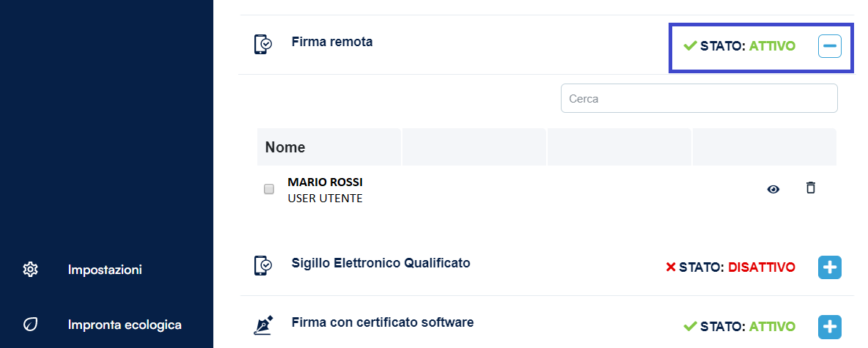
Task: Click the Sigillo Elettronico Qualificato icon
Action: (262, 265)
